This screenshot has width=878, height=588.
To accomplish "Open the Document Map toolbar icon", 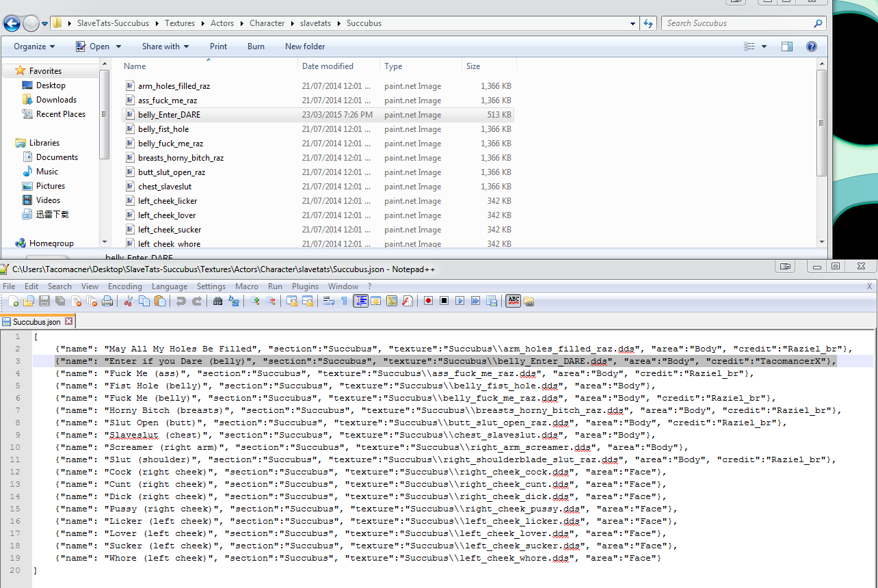I will click(x=392, y=301).
